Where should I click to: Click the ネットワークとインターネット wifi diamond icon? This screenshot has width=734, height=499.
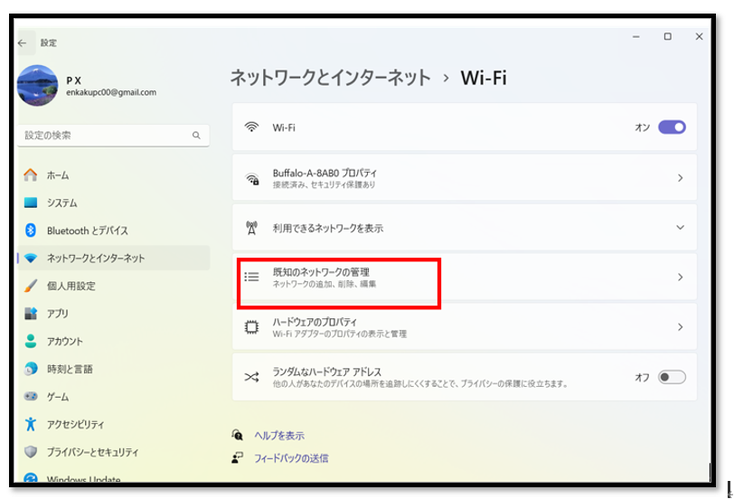30,258
